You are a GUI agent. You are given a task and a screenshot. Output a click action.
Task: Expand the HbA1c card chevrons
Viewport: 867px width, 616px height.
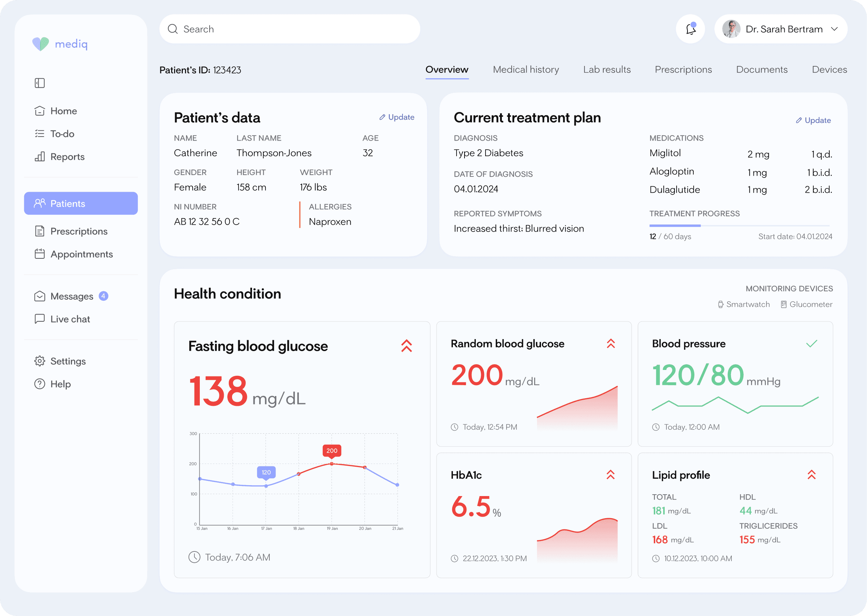[x=610, y=475]
